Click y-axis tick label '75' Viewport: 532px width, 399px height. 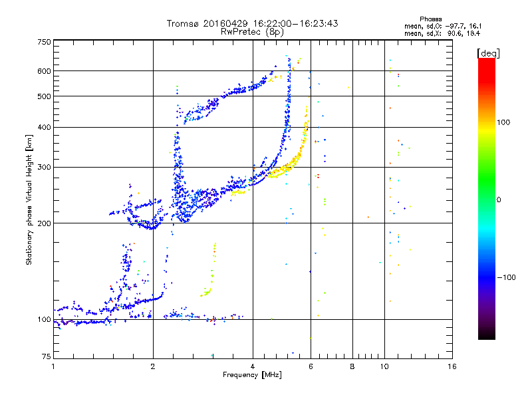click(47, 356)
